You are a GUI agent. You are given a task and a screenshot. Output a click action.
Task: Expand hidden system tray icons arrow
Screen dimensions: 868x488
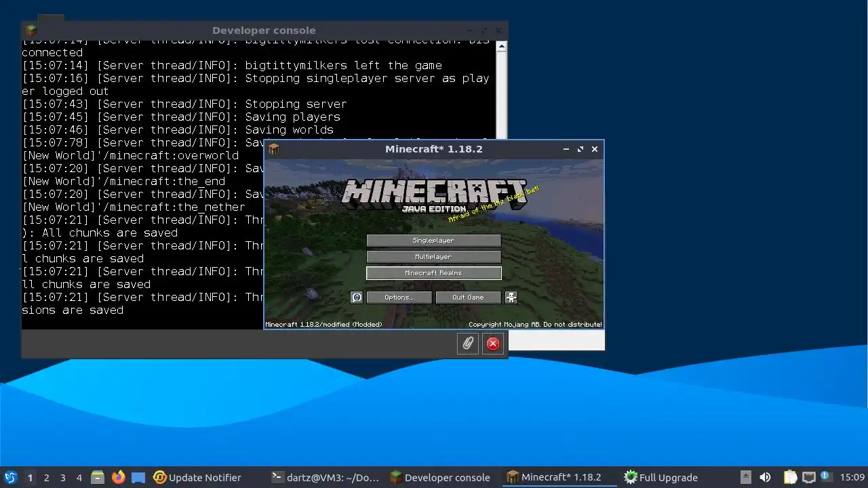pyautogui.click(x=746, y=477)
